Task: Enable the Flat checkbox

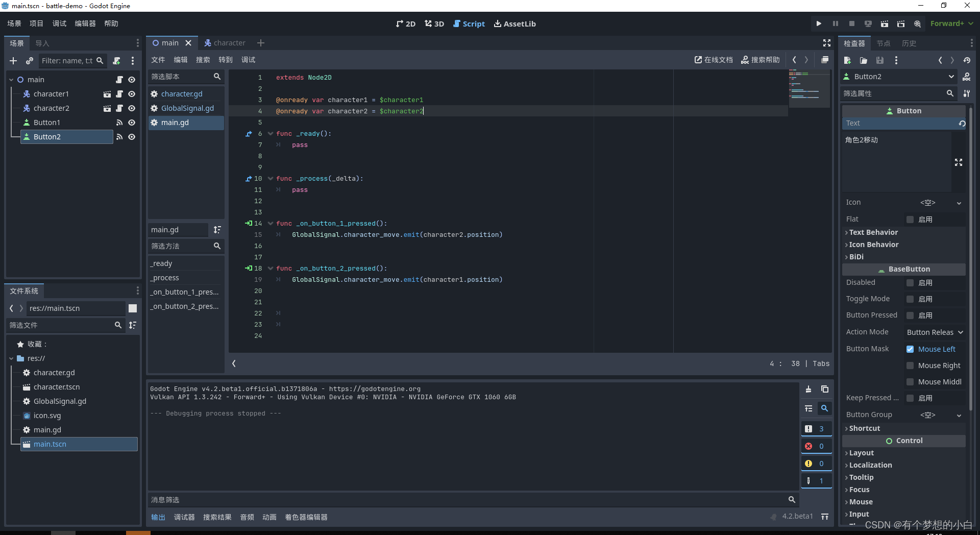Action: click(910, 220)
